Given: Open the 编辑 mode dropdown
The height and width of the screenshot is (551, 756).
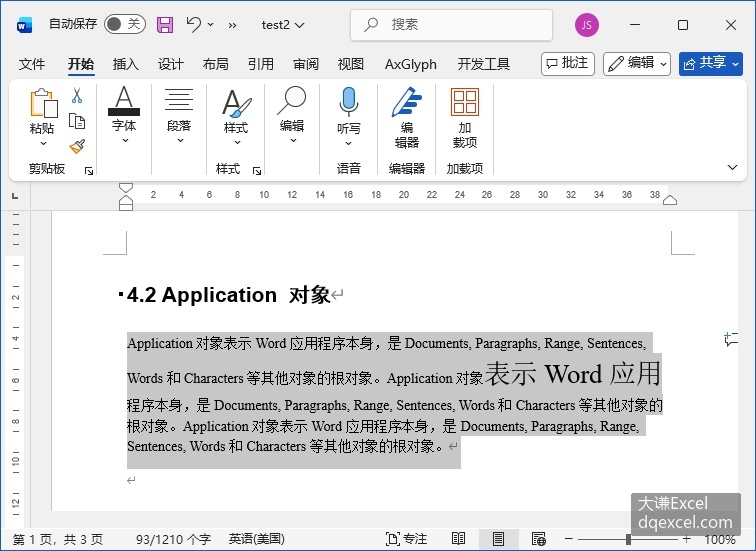Looking at the screenshot, I should (x=637, y=64).
